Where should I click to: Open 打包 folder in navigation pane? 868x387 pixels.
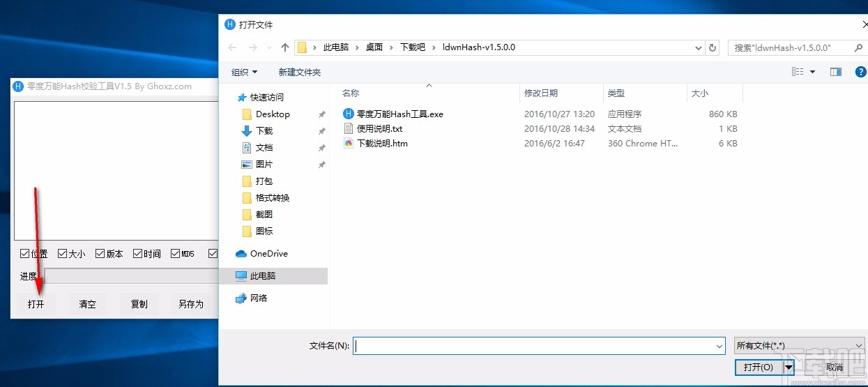tap(264, 181)
